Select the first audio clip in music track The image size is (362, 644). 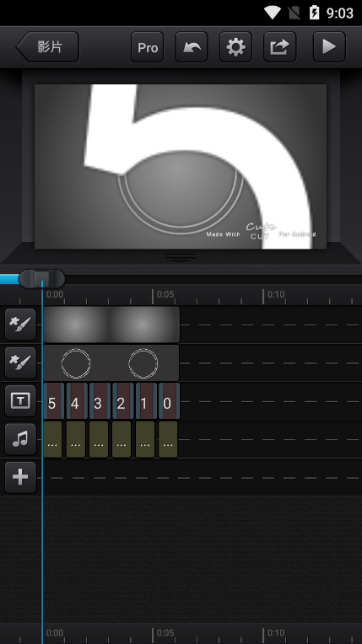pos(52,439)
